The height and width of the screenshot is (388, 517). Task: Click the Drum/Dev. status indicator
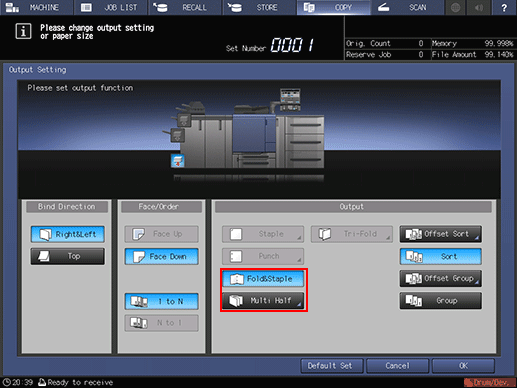coord(490,382)
